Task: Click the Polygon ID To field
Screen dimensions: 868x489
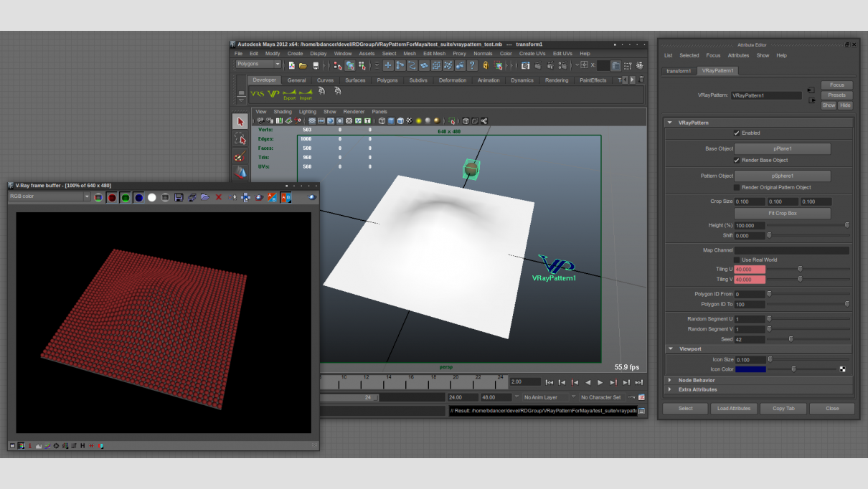Action: [x=750, y=305]
